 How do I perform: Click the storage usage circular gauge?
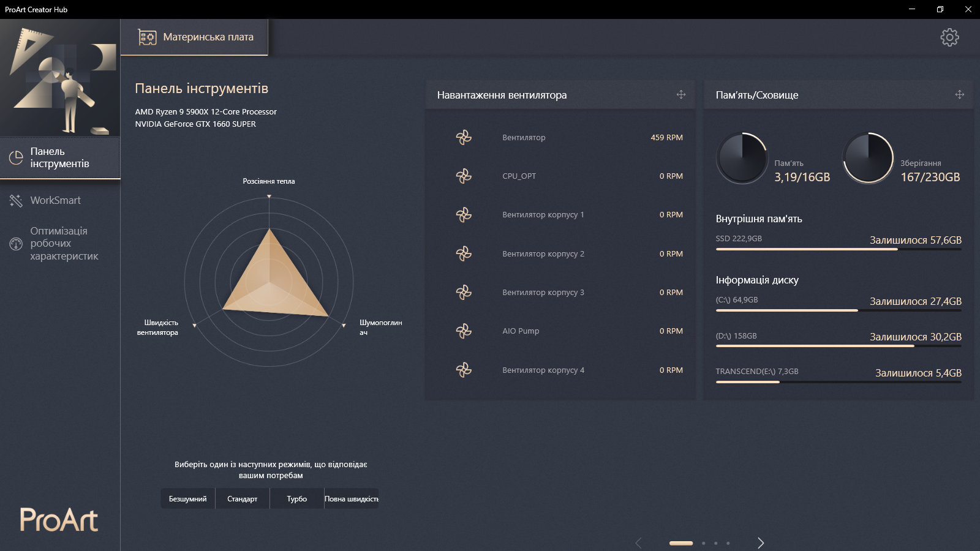coord(868,158)
